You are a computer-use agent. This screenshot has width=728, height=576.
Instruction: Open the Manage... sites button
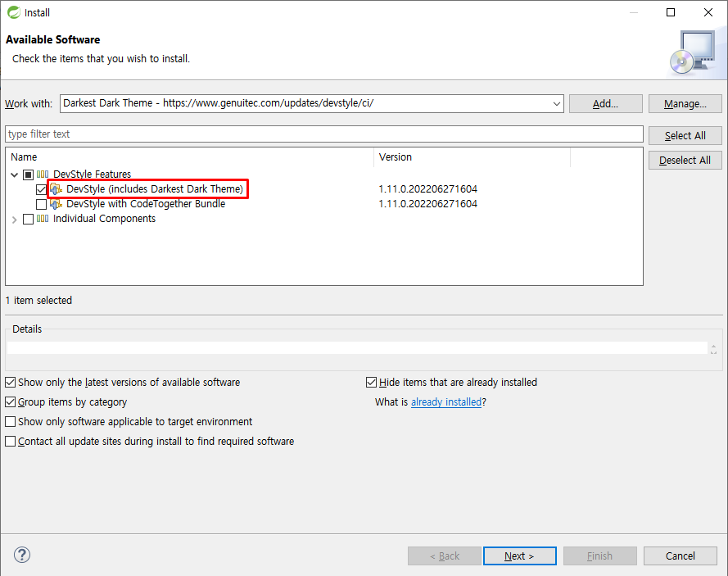pyautogui.click(x=685, y=103)
